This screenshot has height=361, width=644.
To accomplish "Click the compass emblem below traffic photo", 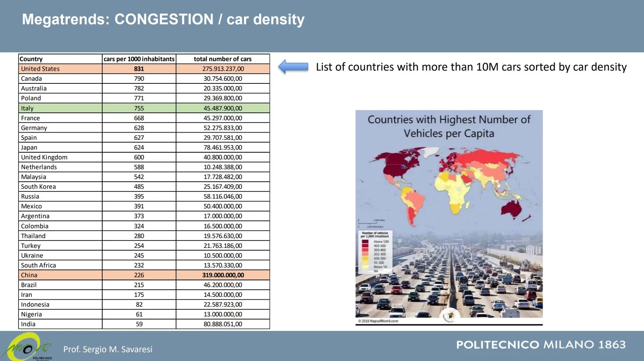I will (449, 315).
